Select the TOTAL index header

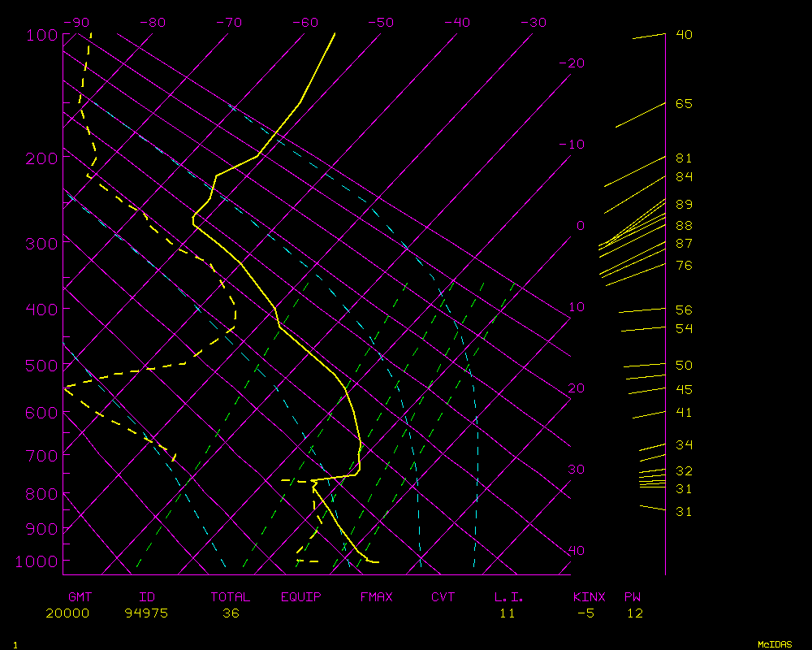231,597
